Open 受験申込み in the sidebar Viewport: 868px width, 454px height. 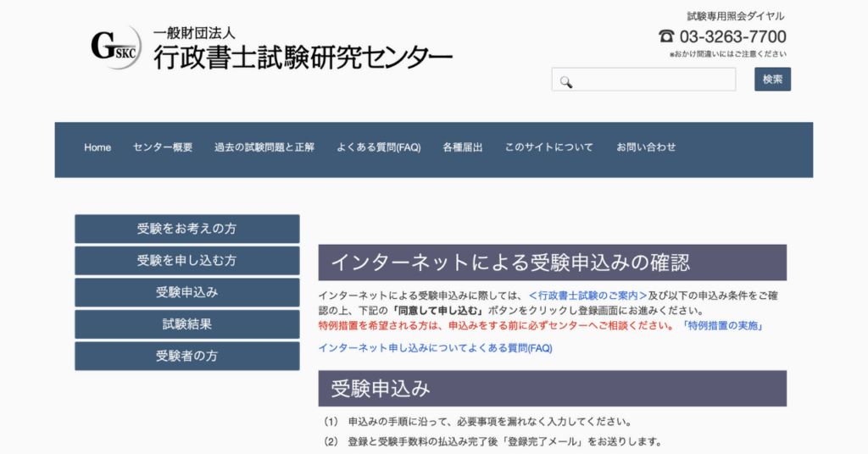pos(186,292)
